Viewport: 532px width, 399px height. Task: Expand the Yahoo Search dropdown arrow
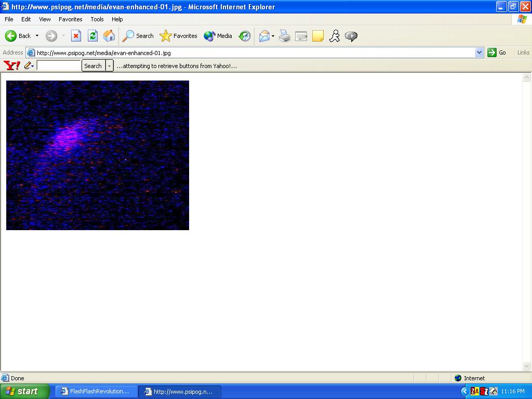click(109, 66)
